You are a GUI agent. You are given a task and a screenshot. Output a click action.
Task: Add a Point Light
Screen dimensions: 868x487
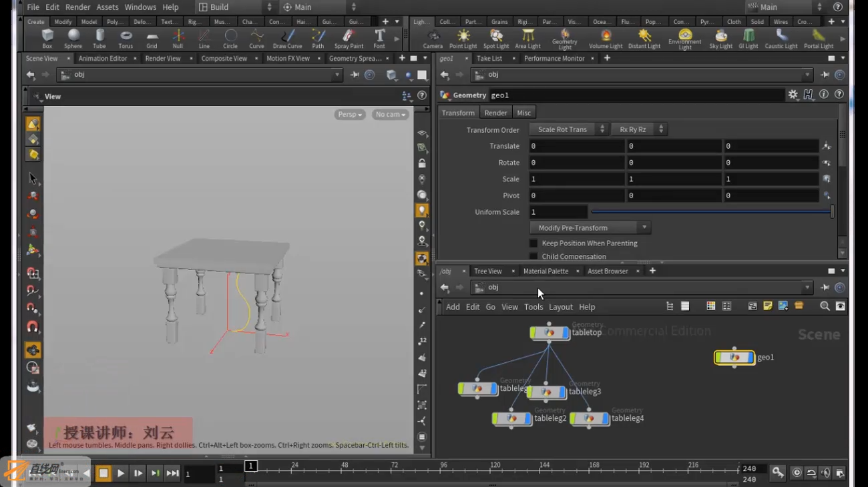click(463, 39)
